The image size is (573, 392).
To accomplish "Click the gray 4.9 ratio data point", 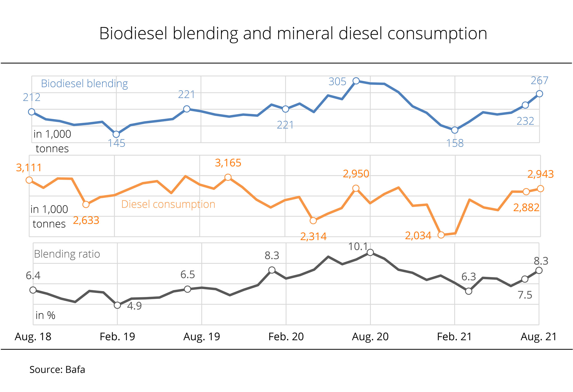I will [x=118, y=305].
